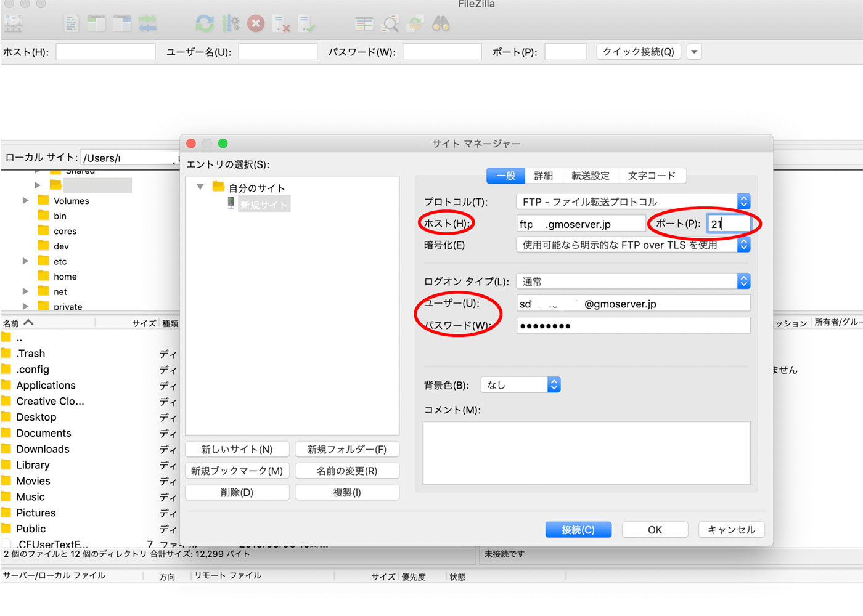Image resolution: width=863 pixels, height=616 pixels.
Task: Click the 新しいサイト(N) button
Action: (237, 449)
